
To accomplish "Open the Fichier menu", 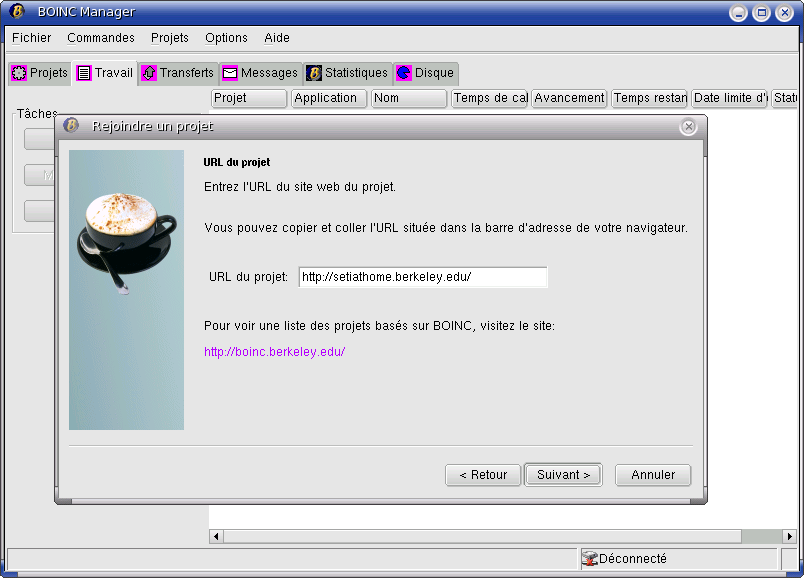I will [x=32, y=38].
